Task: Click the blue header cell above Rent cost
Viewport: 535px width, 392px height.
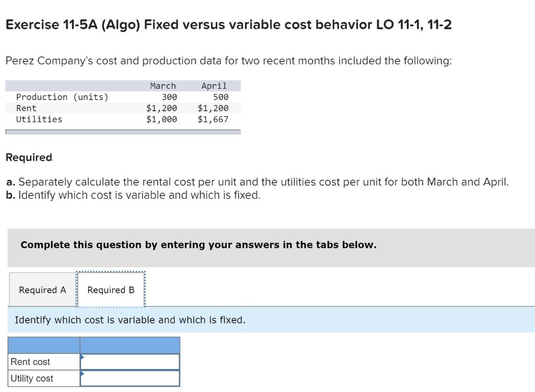Action: 43,345
